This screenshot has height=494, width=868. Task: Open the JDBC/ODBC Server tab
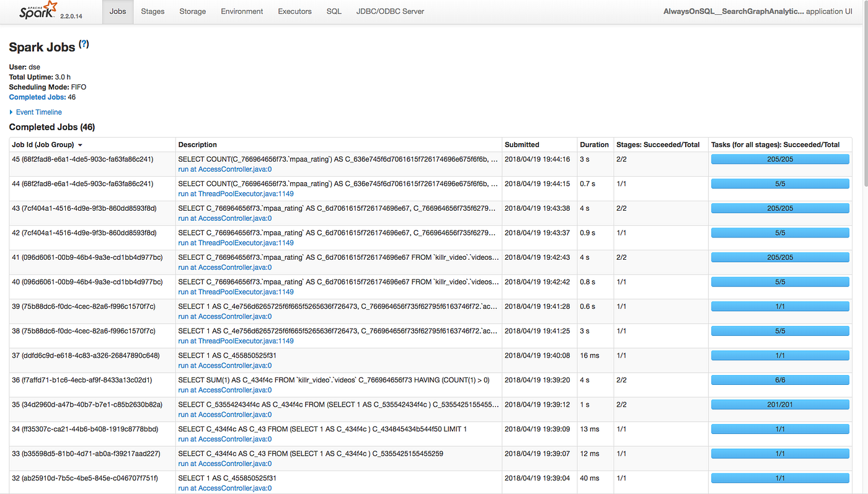coord(390,11)
